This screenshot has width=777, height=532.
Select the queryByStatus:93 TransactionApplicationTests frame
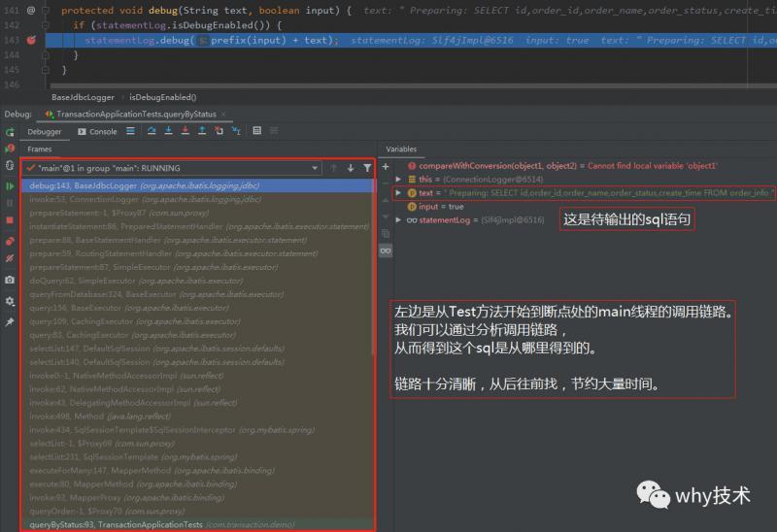[117, 524]
